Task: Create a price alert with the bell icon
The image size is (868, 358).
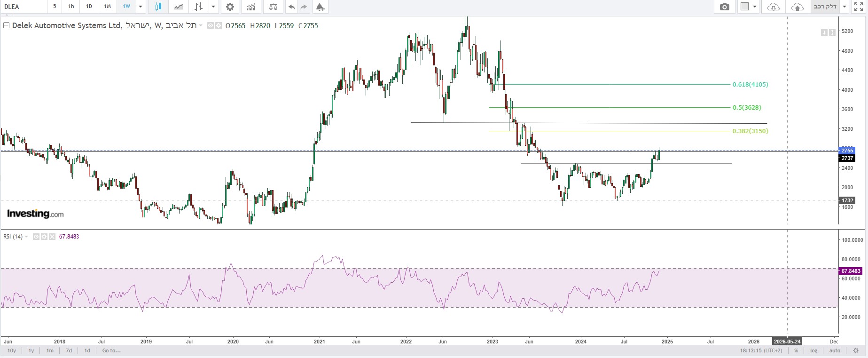Action: 320,7
